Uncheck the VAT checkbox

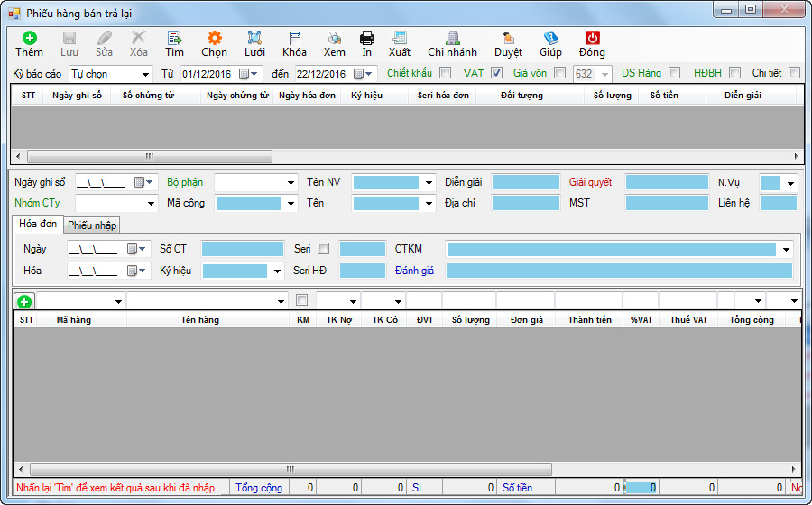(496, 73)
